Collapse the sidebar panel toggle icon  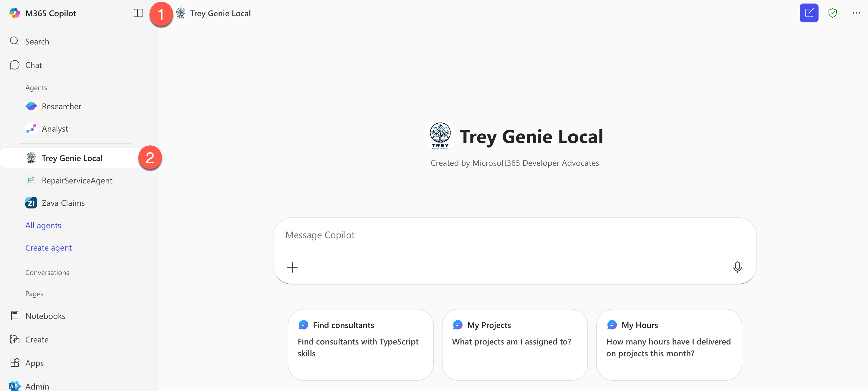point(138,13)
